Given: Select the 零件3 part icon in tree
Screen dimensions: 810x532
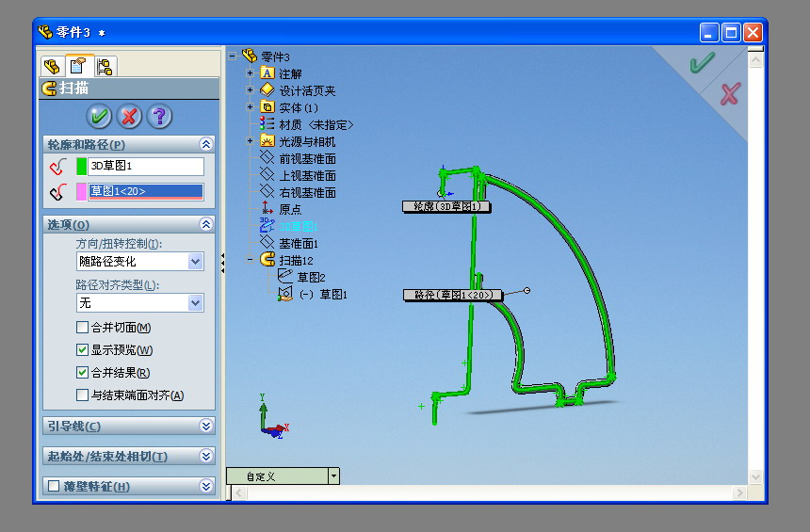Looking at the screenshot, I should pos(250,56).
